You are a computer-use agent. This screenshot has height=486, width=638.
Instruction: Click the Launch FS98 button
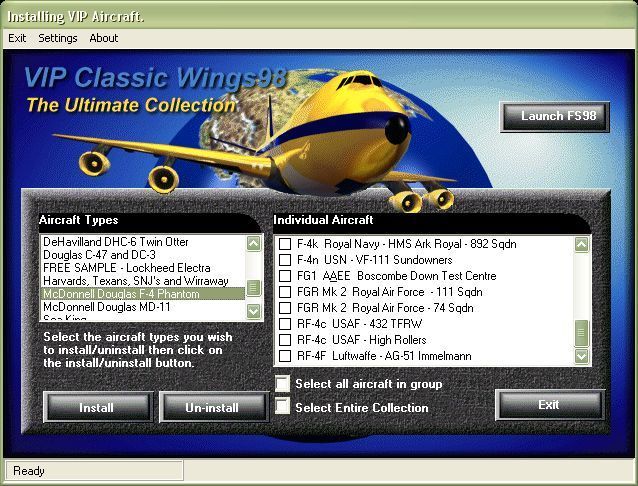pyautogui.click(x=555, y=117)
